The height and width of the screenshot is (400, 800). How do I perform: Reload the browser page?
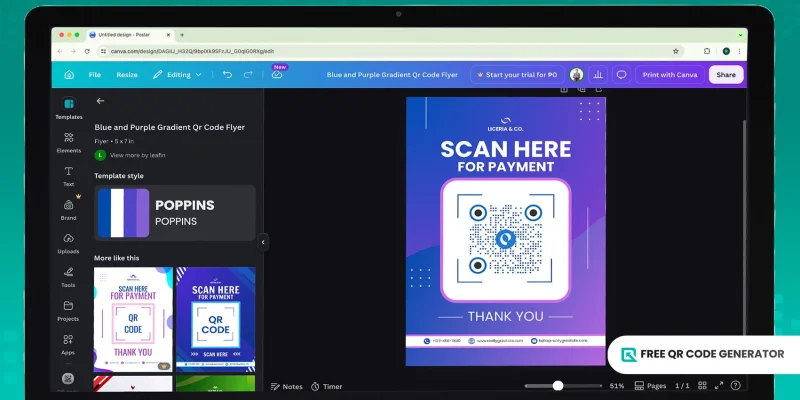[x=87, y=51]
